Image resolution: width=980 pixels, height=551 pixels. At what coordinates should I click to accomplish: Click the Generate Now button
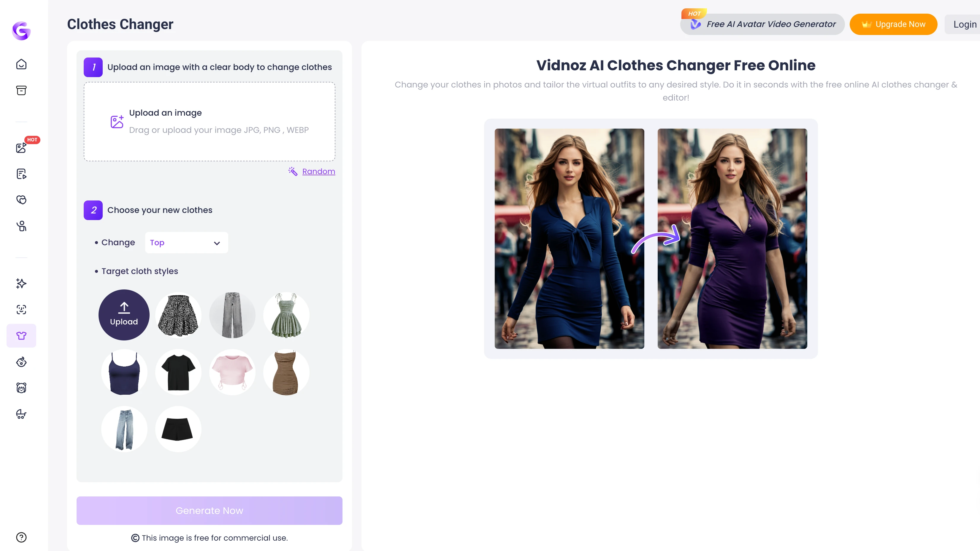tap(209, 511)
